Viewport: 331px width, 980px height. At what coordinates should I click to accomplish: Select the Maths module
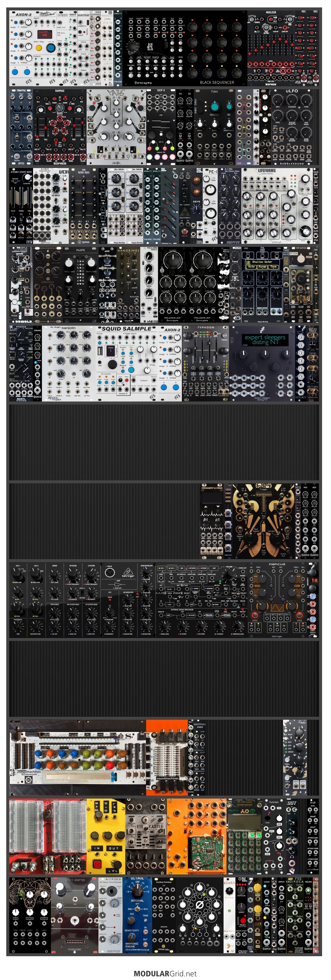(116, 127)
